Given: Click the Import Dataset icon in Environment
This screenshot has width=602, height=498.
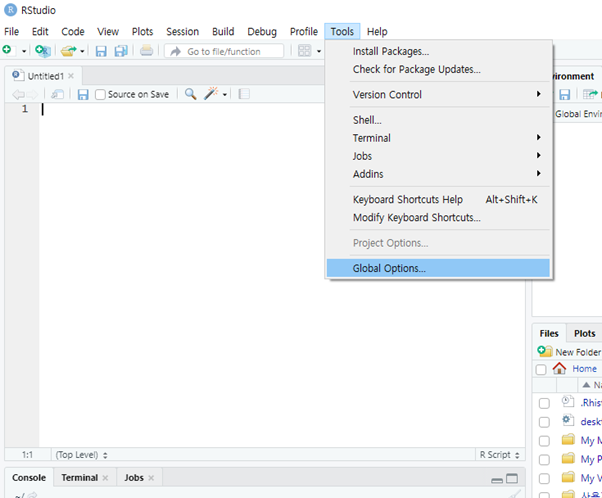Looking at the screenshot, I should pyautogui.click(x=590, y=94).
